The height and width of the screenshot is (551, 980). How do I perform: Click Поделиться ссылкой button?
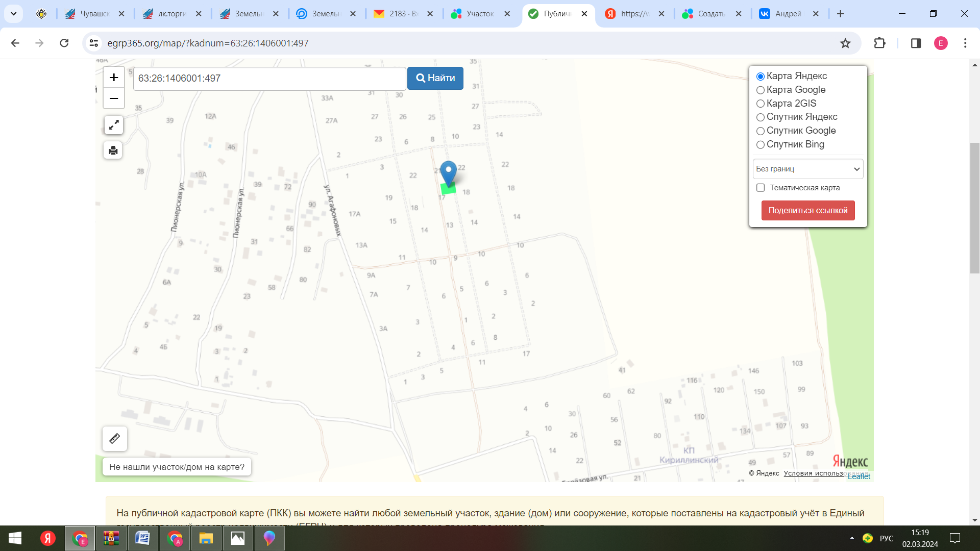click(807, 211)
